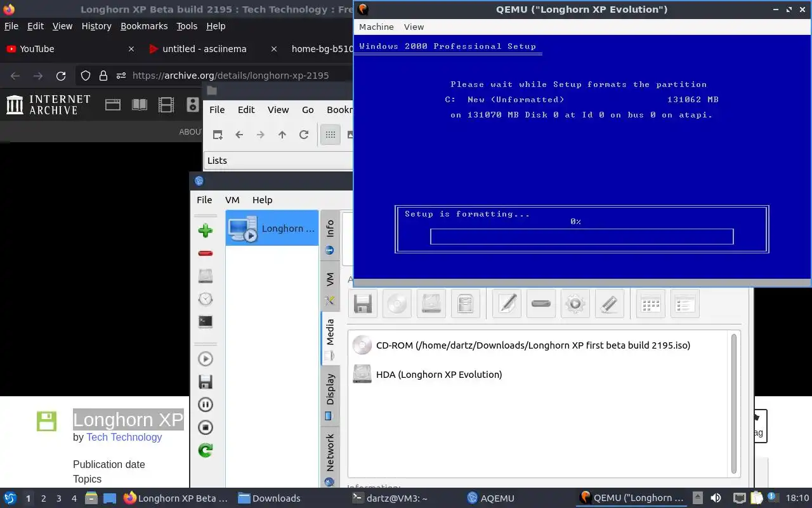Switch to the Media tab in AQEMU
This screenshot has width=812, height=508.
tap(329, 338)
